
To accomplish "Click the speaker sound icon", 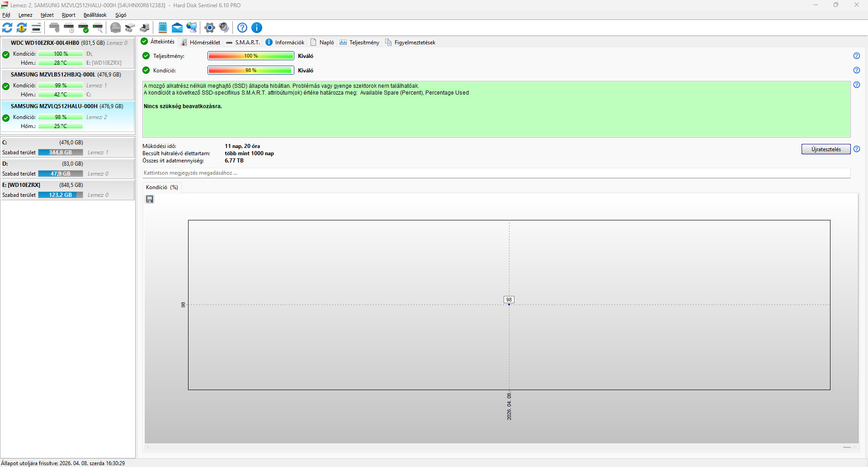I will (x=224, y=28).
